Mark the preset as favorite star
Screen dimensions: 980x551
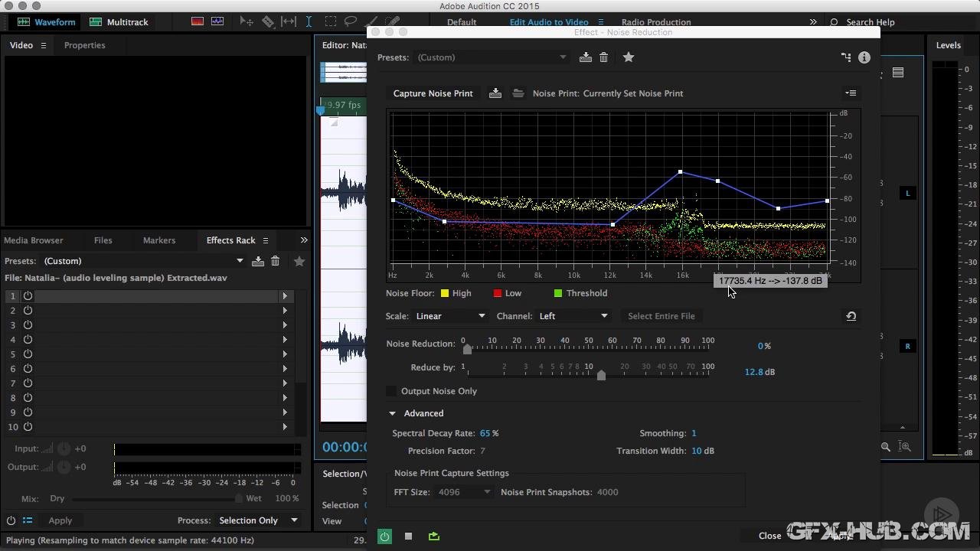pyautogui.click(x=629, y=57)
